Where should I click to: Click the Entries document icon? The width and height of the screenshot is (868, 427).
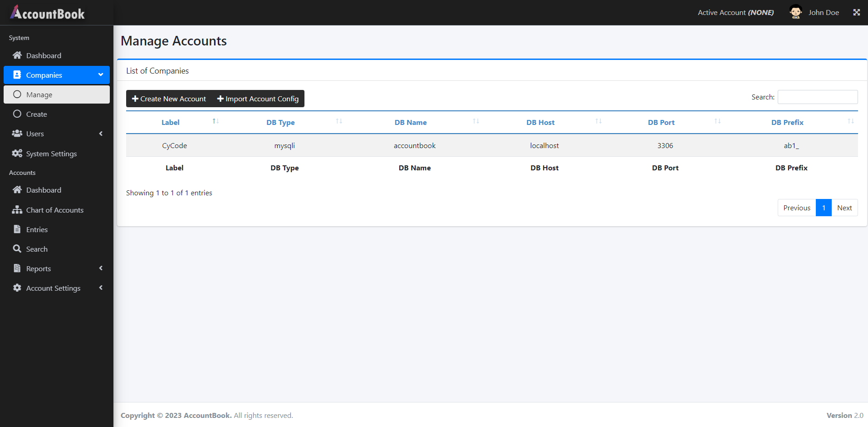17,229
